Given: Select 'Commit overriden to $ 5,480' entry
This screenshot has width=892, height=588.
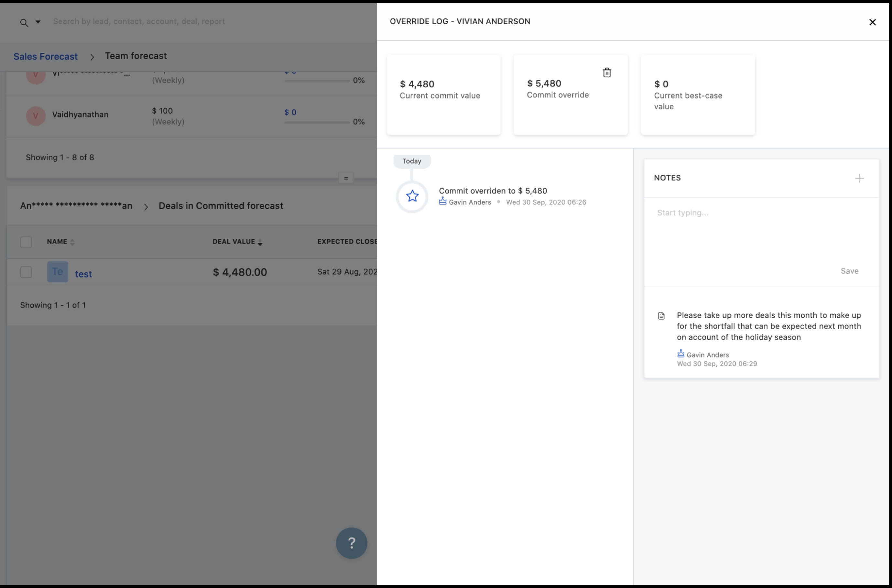Looking at the screenshot, I should 493,191.
